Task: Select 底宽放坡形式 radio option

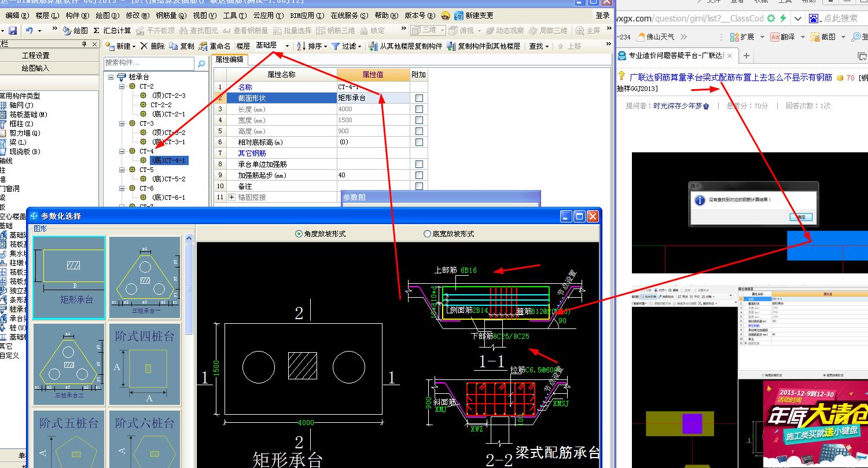Action: [x=427, y=233]
